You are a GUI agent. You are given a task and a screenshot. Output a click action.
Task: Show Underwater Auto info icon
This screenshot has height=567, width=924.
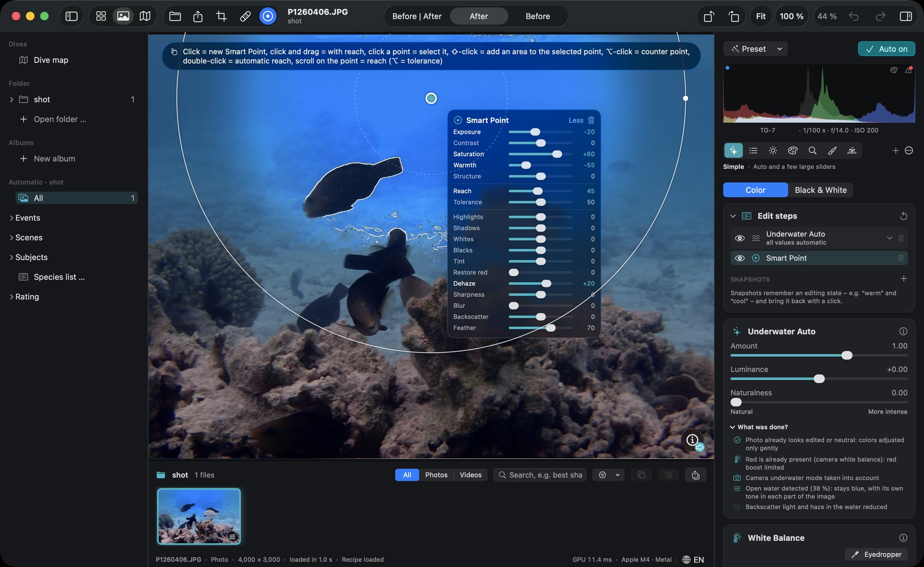903,331
